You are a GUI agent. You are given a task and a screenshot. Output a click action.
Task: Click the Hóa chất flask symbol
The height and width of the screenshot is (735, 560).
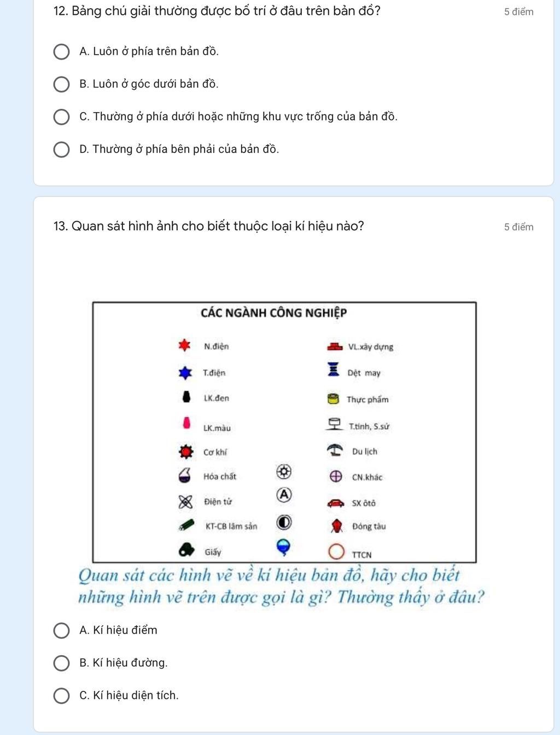(185, 476)
